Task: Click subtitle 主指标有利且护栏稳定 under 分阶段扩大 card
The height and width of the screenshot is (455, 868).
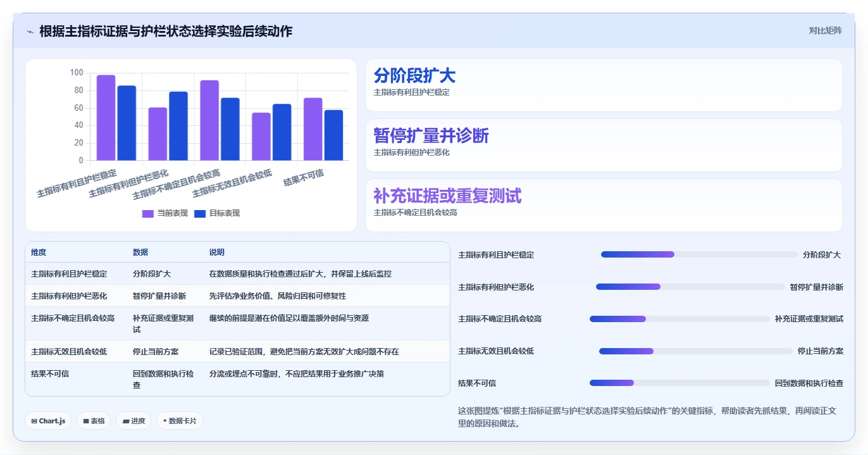Action: point(412,92)
